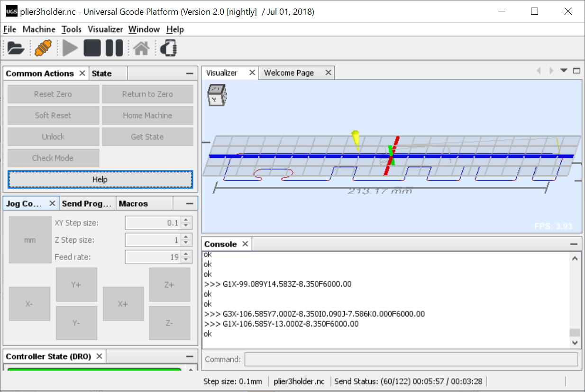Open the File menu
Screen dimensions: 585x392
point(9,29)
